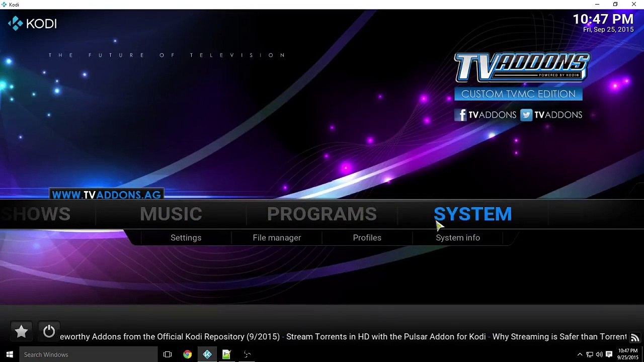The height and width of the screenshot is (362, 644).
Task: Click the Pulsar Addon news ticker headline
Action: click(386, 337)
